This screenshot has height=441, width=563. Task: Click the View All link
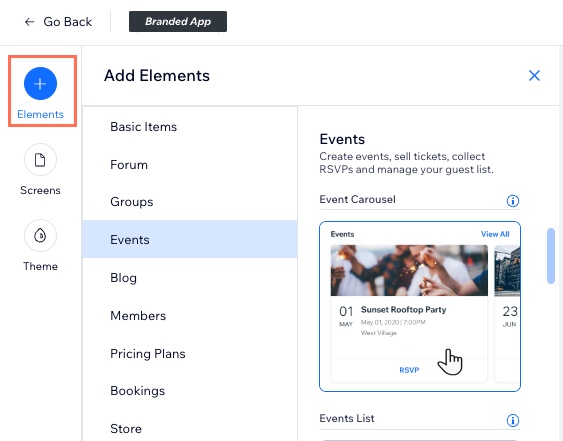(x=495, y=234)
